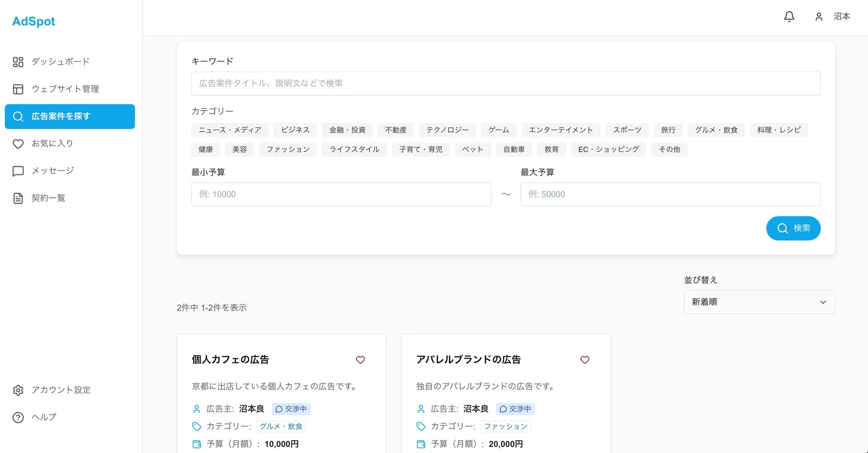Viewport: 868px width, 453px height.
Task: Open the notification bell
Action: coord(789,16)
